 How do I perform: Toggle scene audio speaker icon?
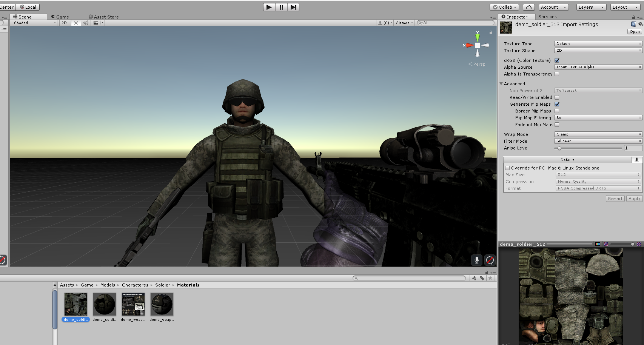[86, 23]
